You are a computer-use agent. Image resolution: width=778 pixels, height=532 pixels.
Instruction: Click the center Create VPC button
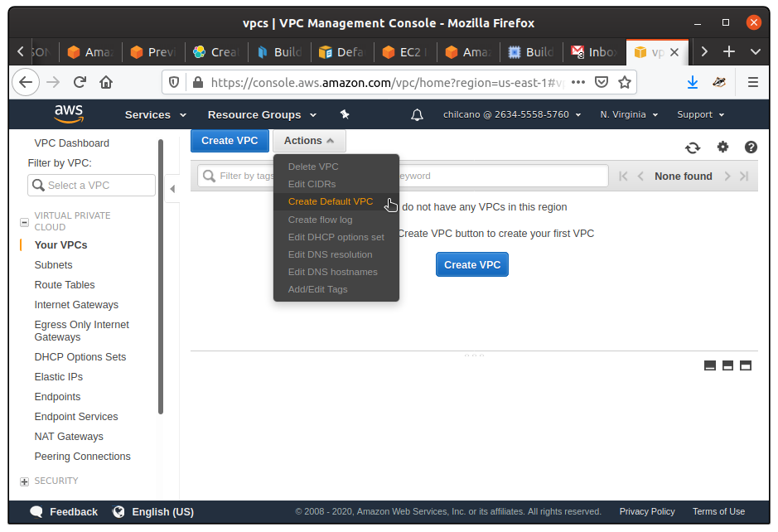pos(472,264)
